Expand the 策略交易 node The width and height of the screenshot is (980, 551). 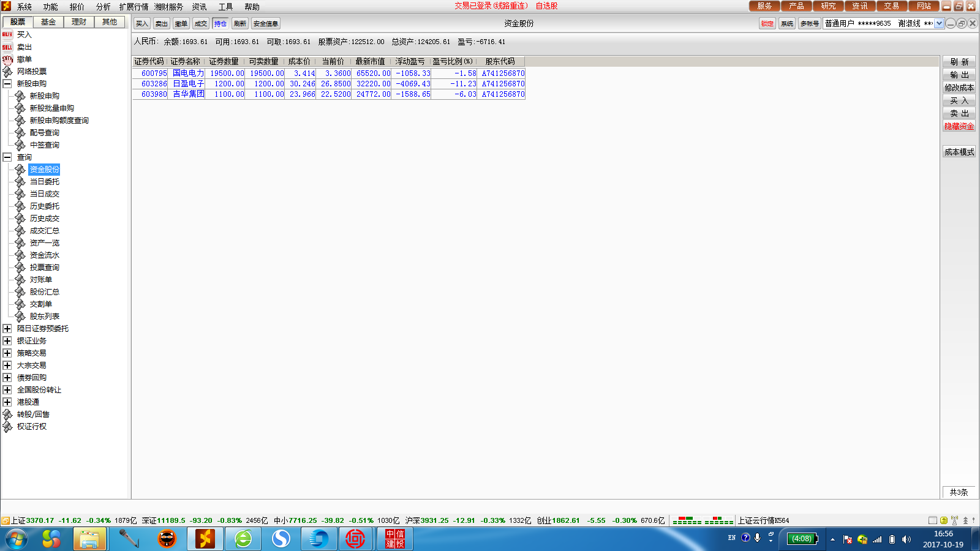pos(7,353)
